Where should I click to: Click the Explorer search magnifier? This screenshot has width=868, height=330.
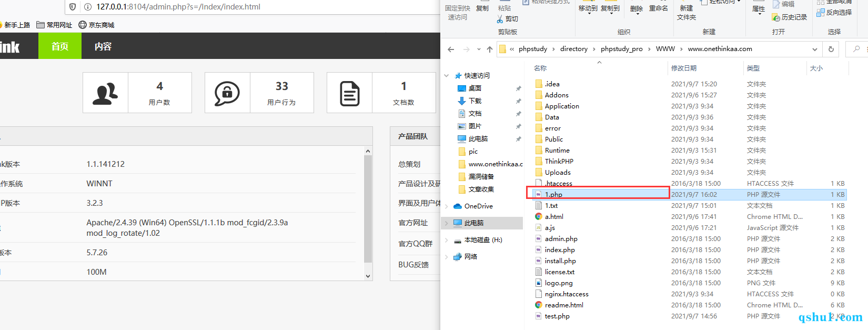pyautogui.click(x=856, y=49)
